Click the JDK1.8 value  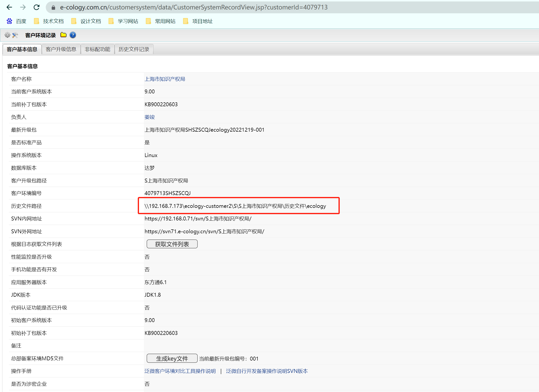click(153, 295)
